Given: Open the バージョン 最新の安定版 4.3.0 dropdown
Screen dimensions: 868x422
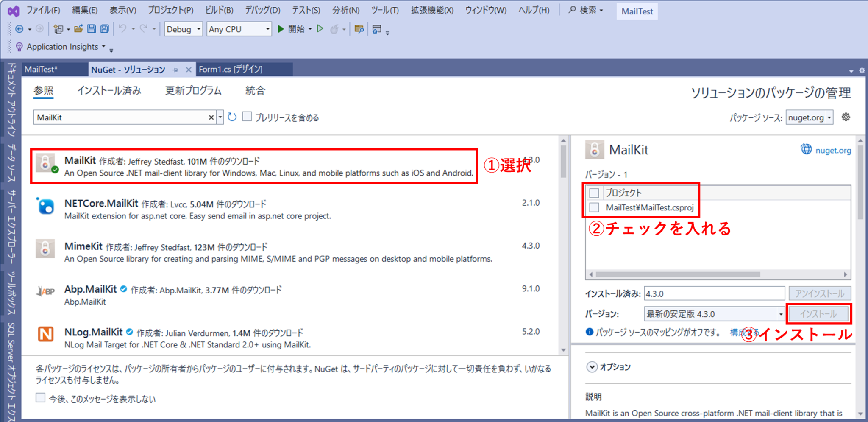Looking at the screenshot, I should click(x=714, y=314).
